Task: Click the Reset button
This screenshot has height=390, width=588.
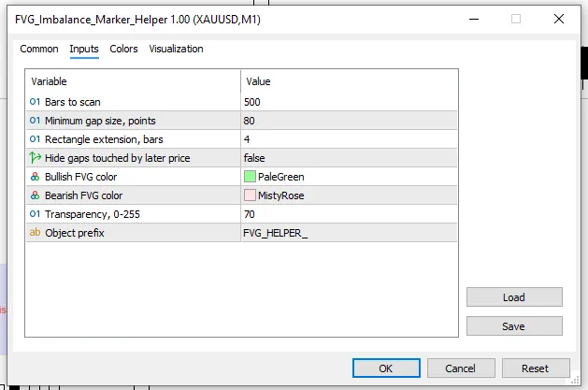Action: [x=535, y=368]
